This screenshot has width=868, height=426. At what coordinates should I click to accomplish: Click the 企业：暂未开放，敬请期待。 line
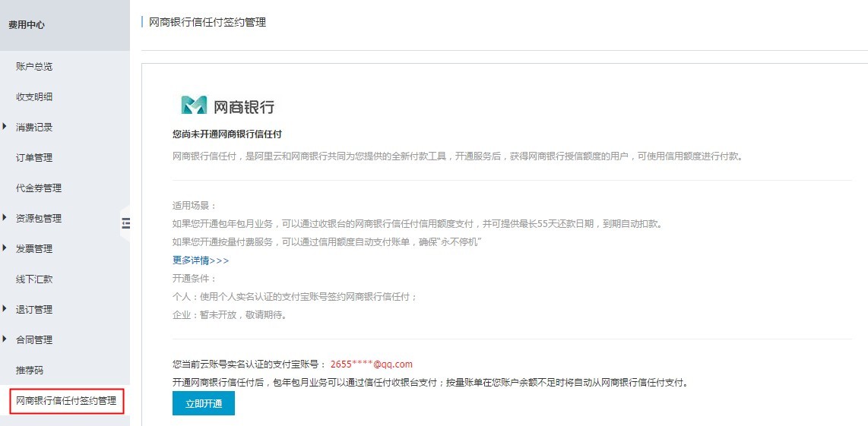pyautogui.click(x=230, y=315)
